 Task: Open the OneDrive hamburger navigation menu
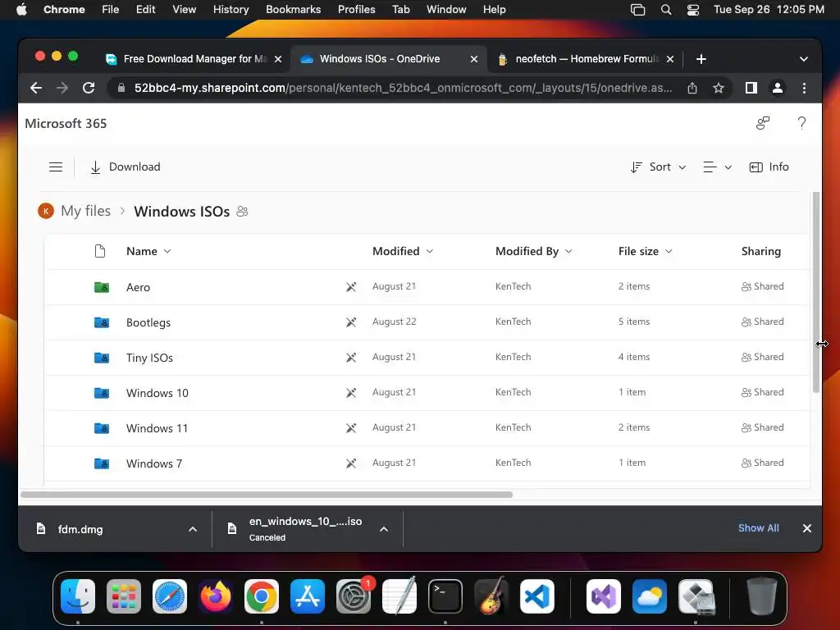coord(56,167)
